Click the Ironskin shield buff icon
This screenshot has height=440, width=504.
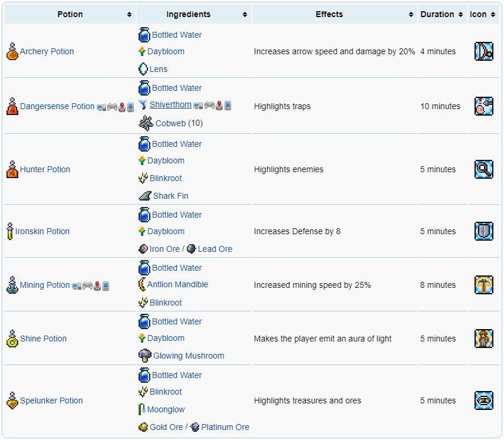[483, 231]
